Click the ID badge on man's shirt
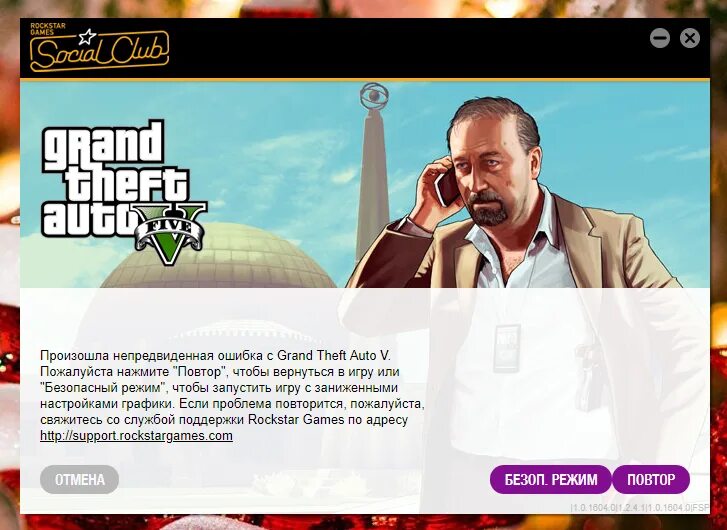Viewport: 727px width, 530px height. [x=507, y=348]
